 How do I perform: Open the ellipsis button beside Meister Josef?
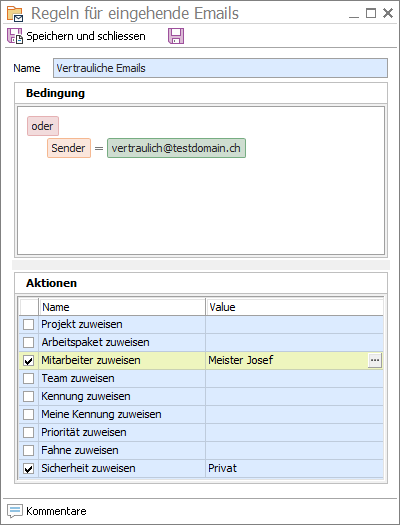coord(375,360)
